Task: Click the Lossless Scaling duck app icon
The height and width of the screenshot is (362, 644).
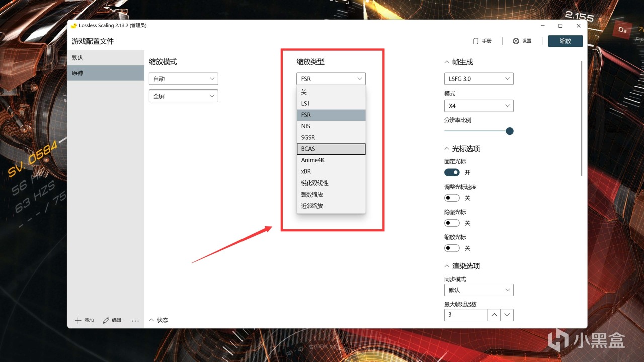Action: pos(74,26)
